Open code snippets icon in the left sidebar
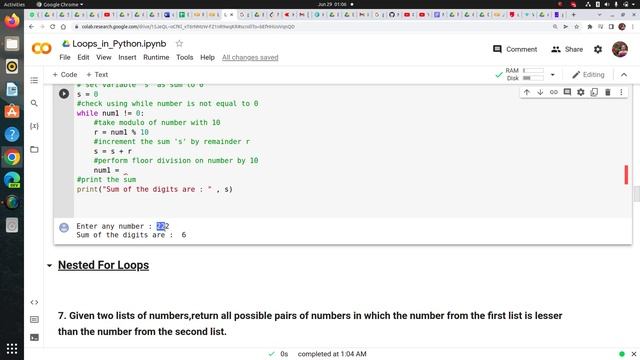Viewport: 640px width, 360px height. click(34, 302)
